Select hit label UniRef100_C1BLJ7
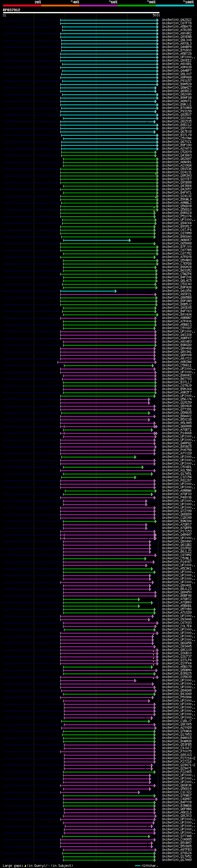 point(176,721)
